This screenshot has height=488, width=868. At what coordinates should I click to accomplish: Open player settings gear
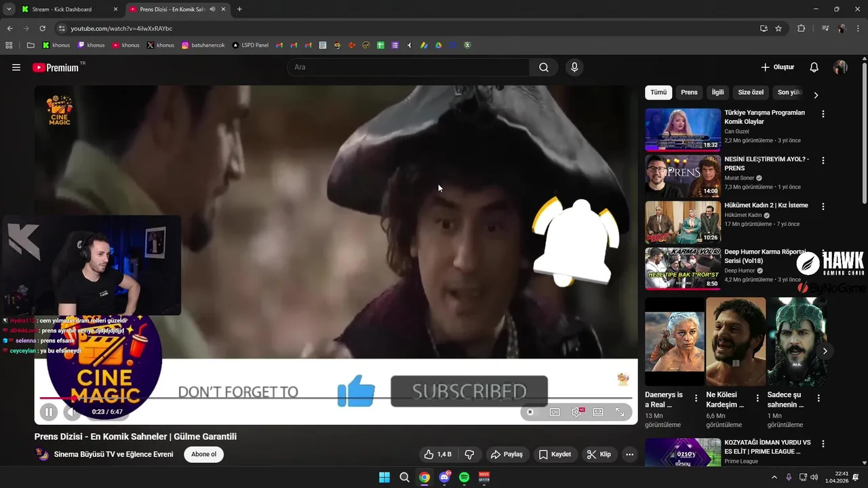pos(576,411)
